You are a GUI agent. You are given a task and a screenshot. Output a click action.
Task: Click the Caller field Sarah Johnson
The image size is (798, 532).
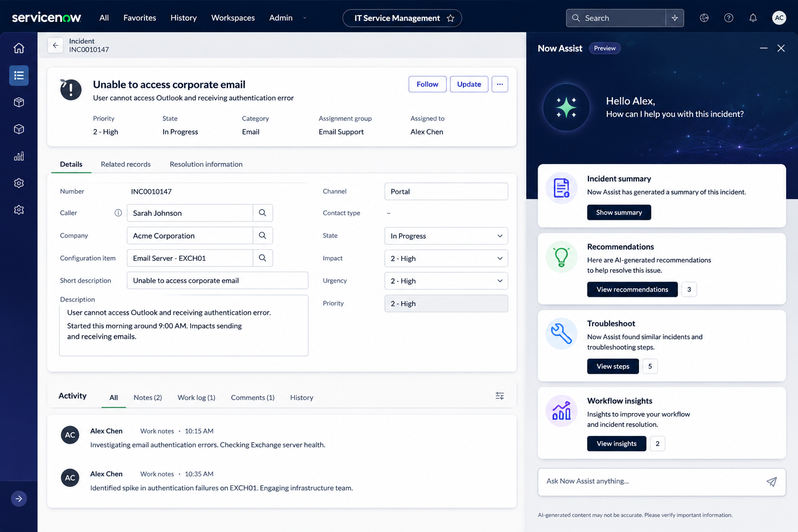tap(190, 213)
